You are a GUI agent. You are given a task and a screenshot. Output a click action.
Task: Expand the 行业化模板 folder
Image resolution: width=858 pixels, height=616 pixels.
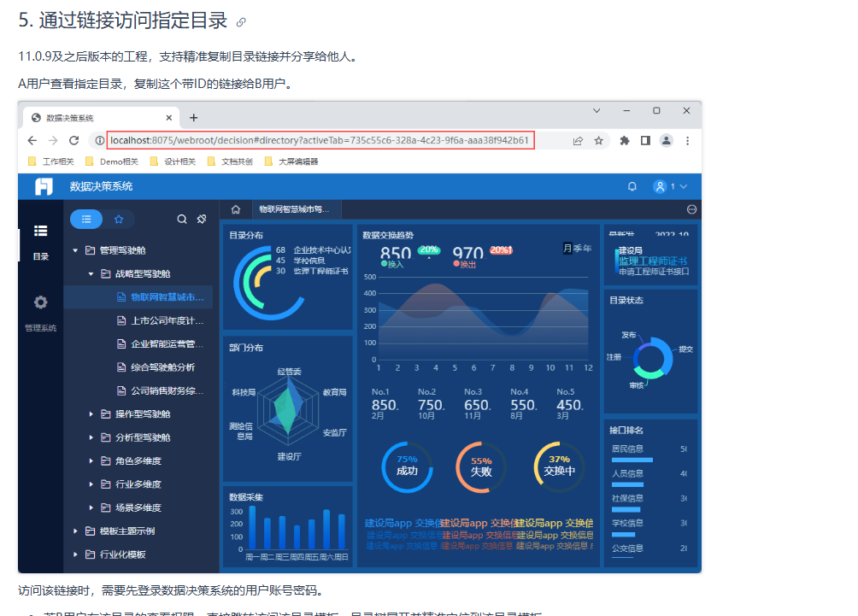pyautogui.click(x=75, y=554)
